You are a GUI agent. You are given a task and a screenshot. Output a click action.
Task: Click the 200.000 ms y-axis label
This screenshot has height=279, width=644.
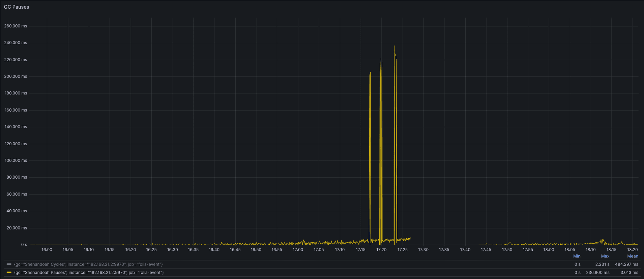[x=16, y=76]
